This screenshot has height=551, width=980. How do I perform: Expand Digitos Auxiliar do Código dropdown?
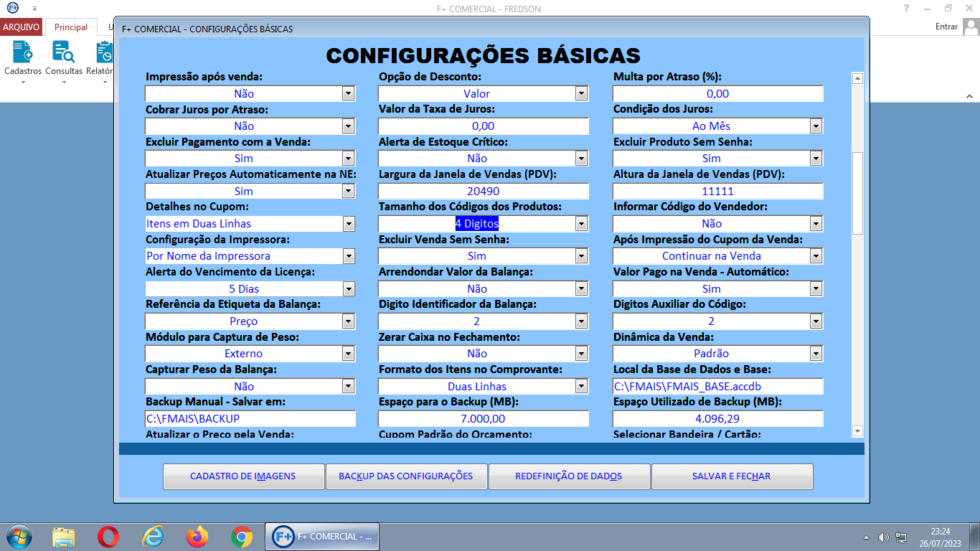[x=816, y=321]
